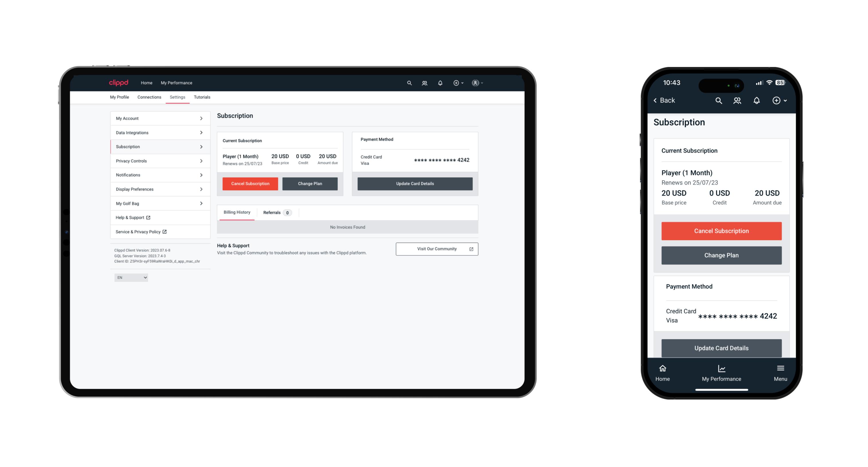Select the EN language dropdown

point(131,278)
